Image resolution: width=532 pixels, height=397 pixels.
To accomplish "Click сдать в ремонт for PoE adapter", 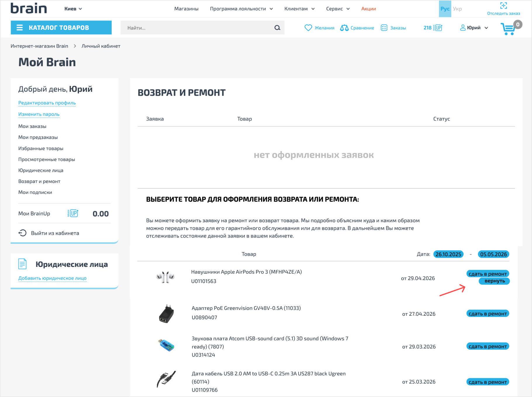I will click(x=488, y=313).
